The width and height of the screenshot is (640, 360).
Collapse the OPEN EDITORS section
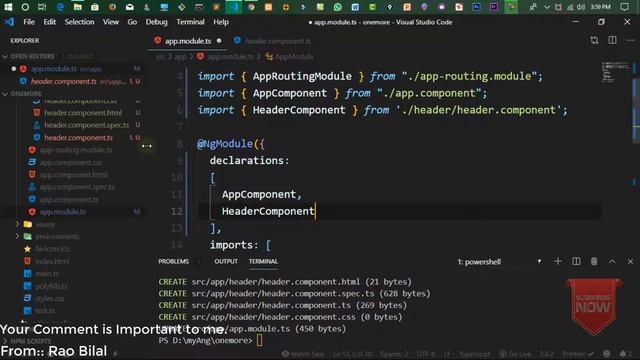coord(33,56)
